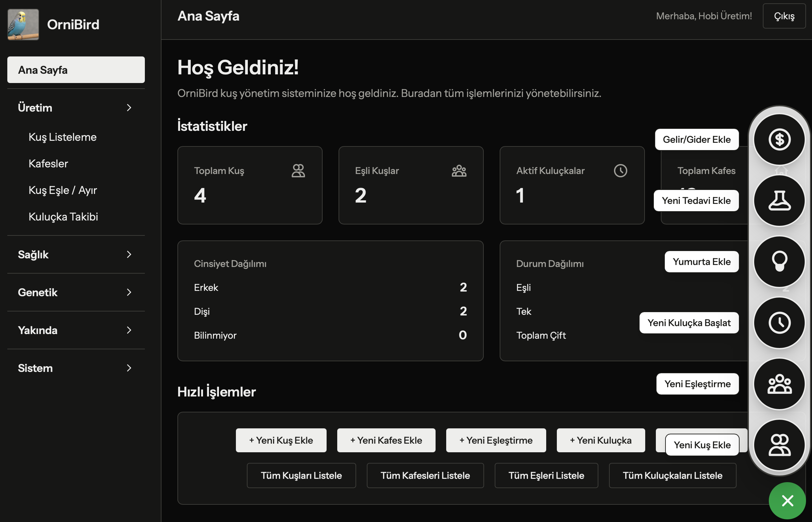Expand the Sağlık menu section
The height and width of the screenshot is (522, 812).
tap(129, 255)
